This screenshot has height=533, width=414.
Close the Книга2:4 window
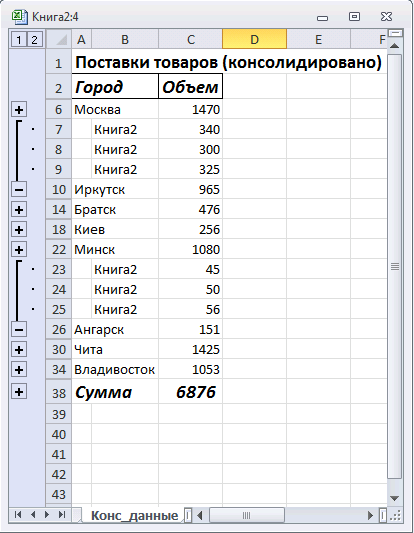click(x=386, y=16)
